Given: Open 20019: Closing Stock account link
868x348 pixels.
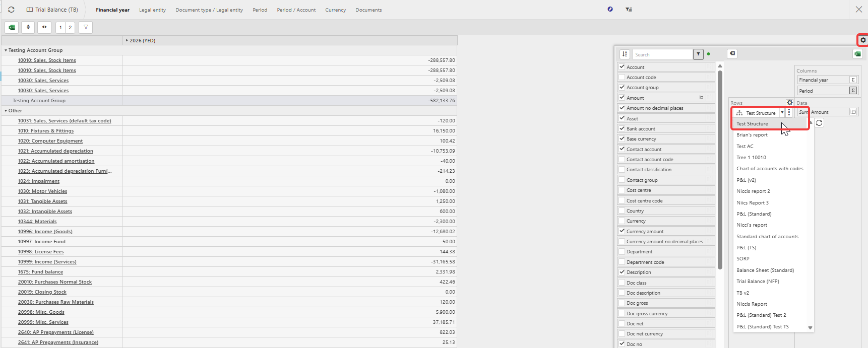Looking at the screenshot, I should pos(42,292).
